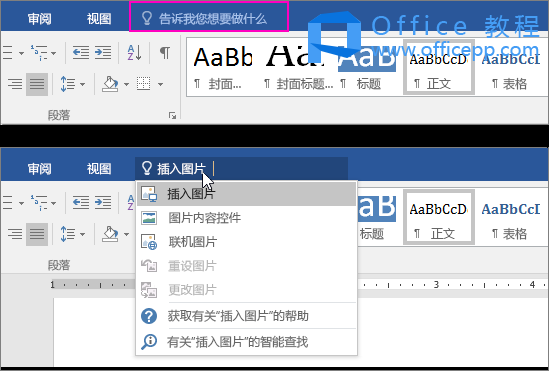The width and height of the screenshot is (549, 371).
Task: Toggle show/hide paragraph marks ¶ icon
Action: [x=165, y=52]
